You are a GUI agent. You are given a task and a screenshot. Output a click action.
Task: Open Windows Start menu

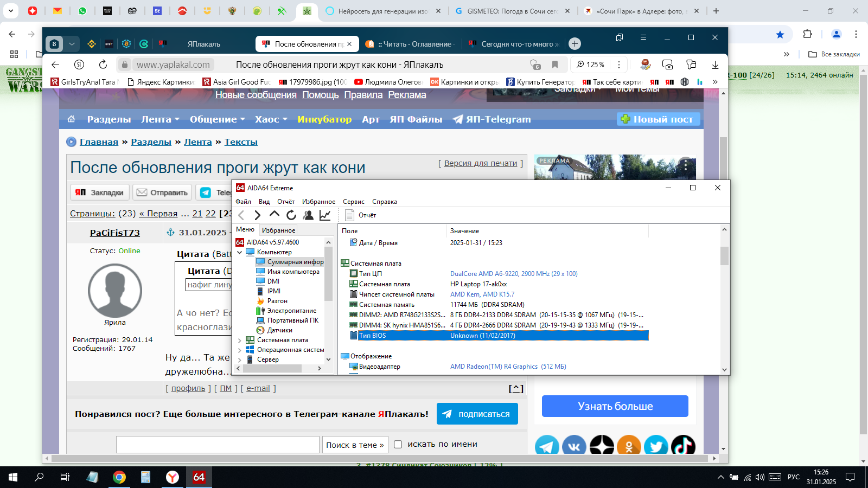[x=13, y=477]
